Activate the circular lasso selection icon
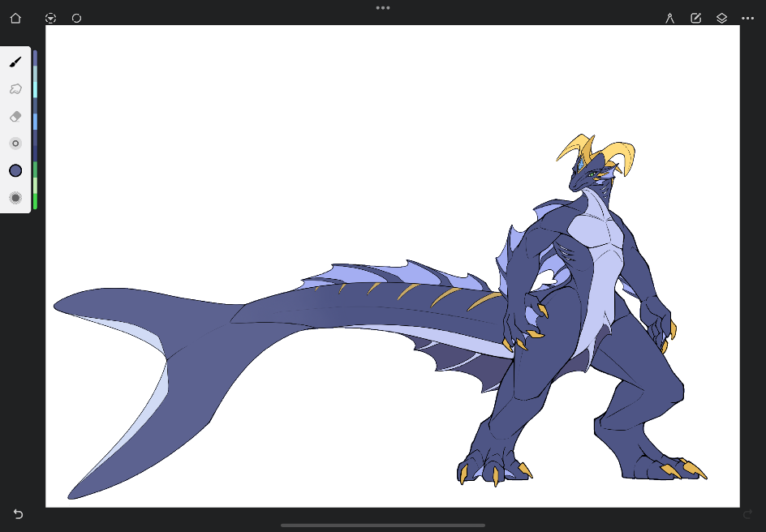This screenshot has width=766, height=532. click(76, 18)
